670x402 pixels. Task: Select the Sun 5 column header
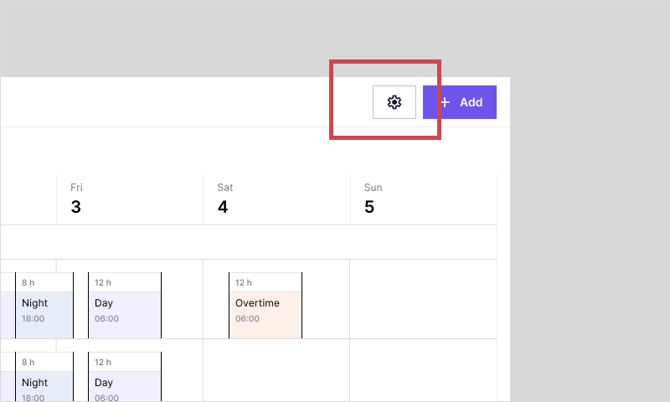[423, 199]
